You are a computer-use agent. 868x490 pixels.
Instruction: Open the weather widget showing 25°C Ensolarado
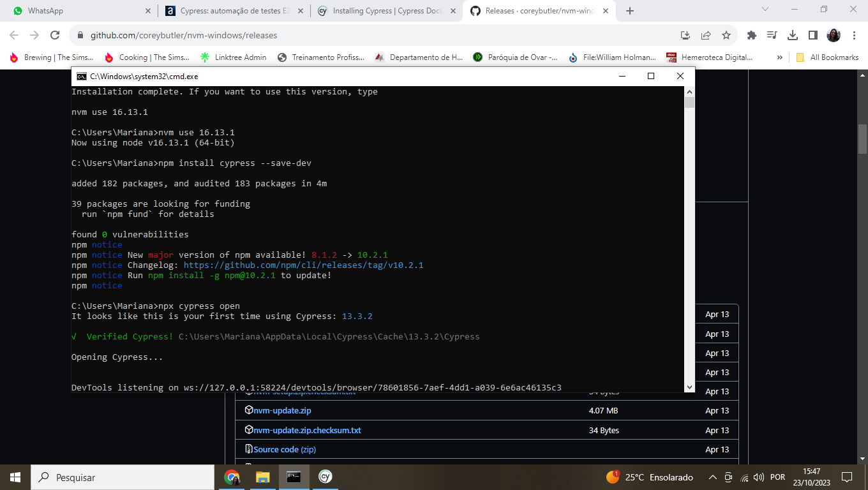[x=650, y=477]
